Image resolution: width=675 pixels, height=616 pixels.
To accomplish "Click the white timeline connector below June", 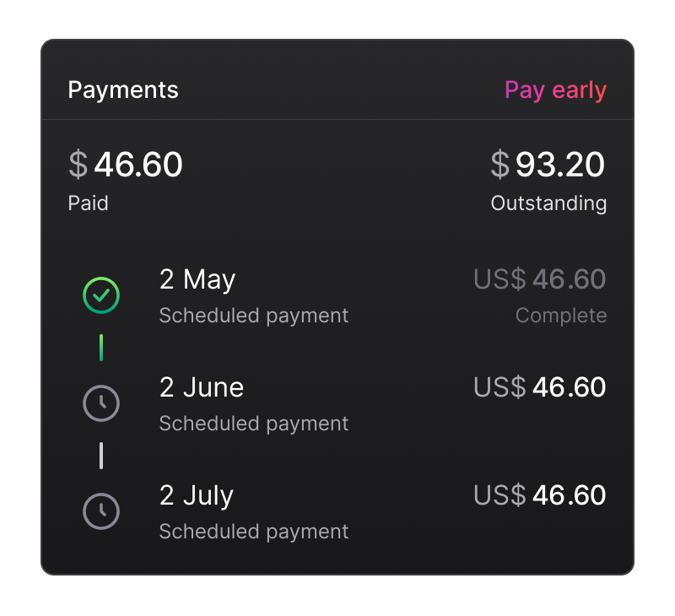I will pyautogui.click(x=101, y=456).
